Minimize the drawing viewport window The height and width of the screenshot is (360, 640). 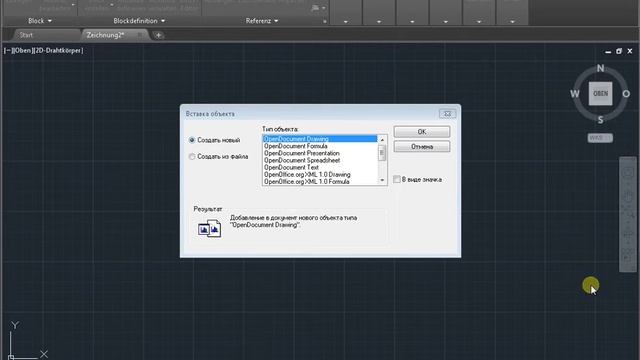pos(608,51)
